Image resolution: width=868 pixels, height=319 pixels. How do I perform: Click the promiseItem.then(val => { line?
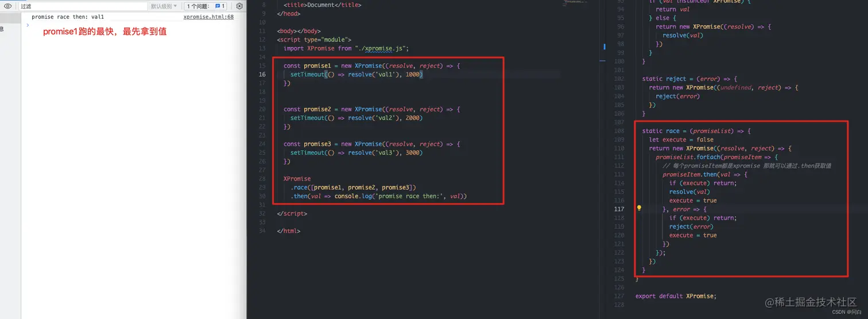705,174
